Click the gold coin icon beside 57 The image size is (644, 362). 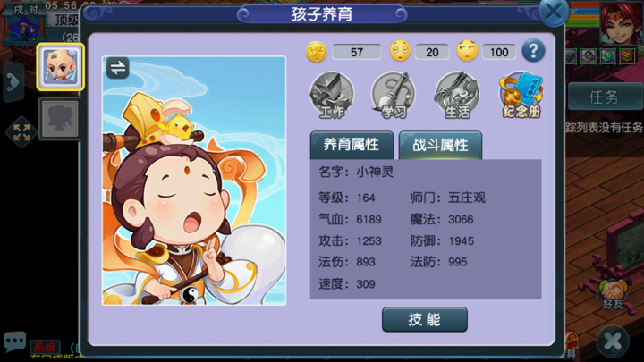(x=317, y=52)
